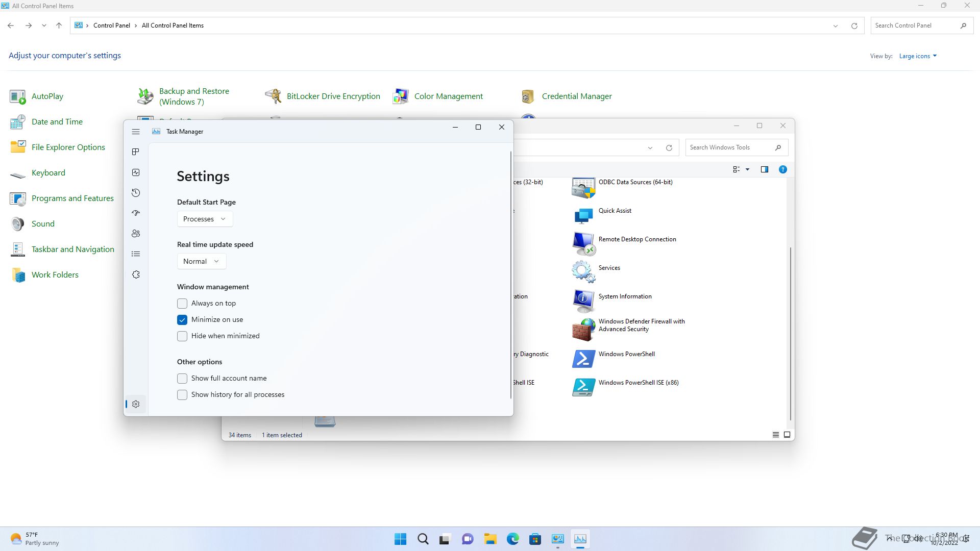Open taskbar Search
The image size is (980, 551).
(x=423, y=539)
